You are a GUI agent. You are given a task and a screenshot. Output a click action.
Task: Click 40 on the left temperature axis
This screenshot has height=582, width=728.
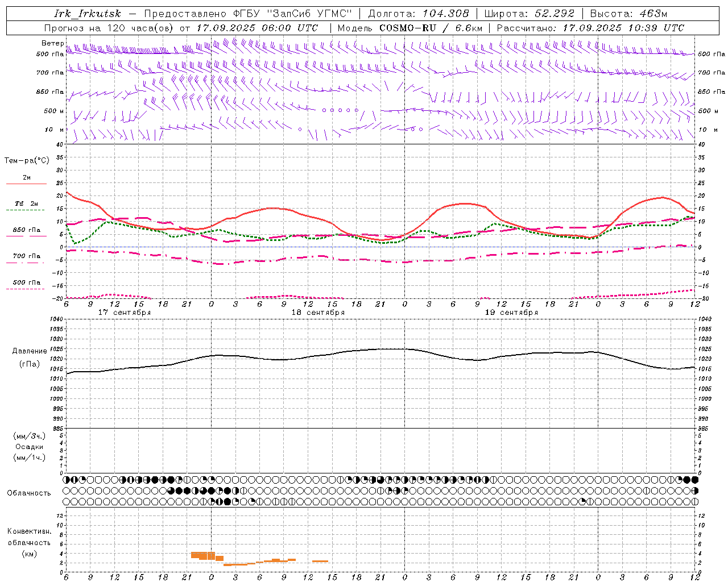click(x=60, y=144)
